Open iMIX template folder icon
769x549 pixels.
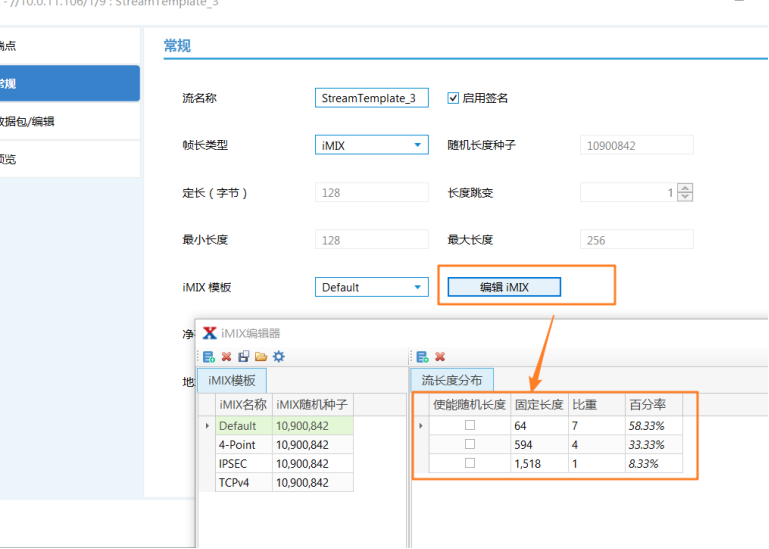(261, 357)
